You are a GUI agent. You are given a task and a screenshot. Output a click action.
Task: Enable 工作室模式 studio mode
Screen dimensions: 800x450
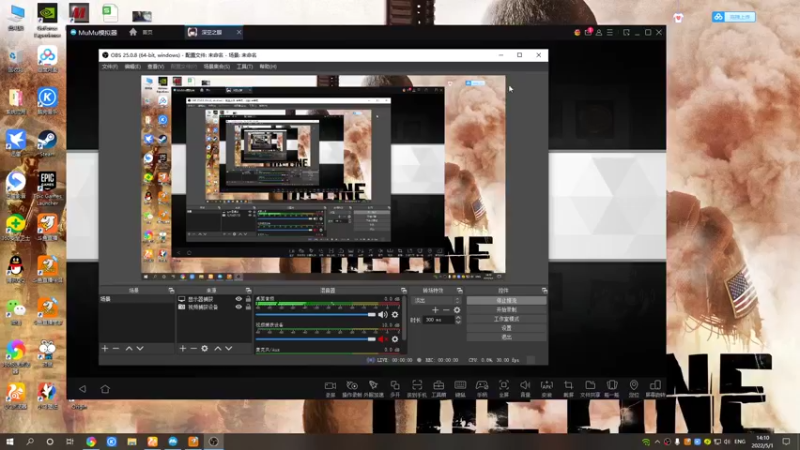point(506,319)
